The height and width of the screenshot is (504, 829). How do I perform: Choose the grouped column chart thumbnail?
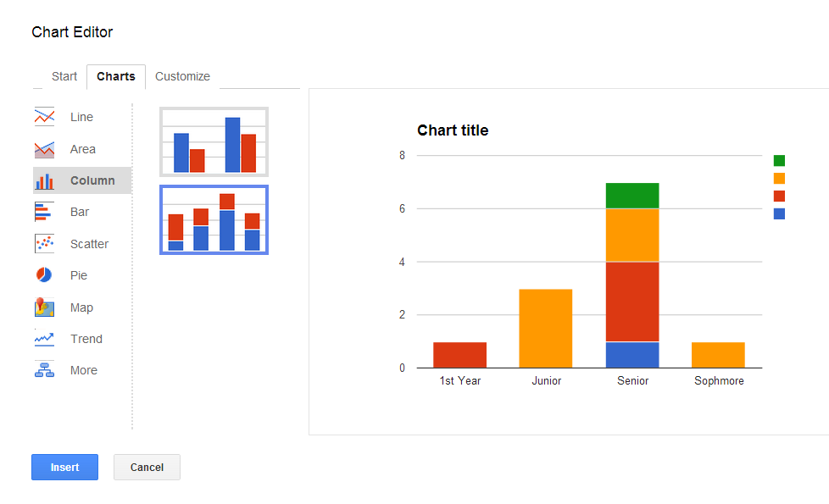[x=214, y=141]
